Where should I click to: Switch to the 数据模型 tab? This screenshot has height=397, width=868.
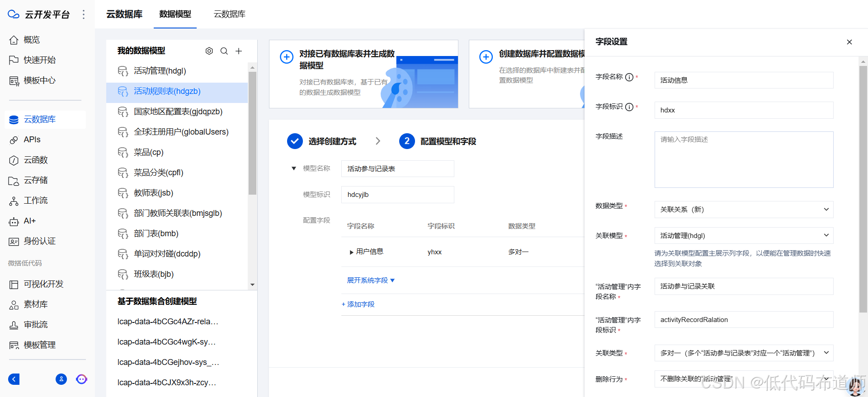[x=175, y=14]
